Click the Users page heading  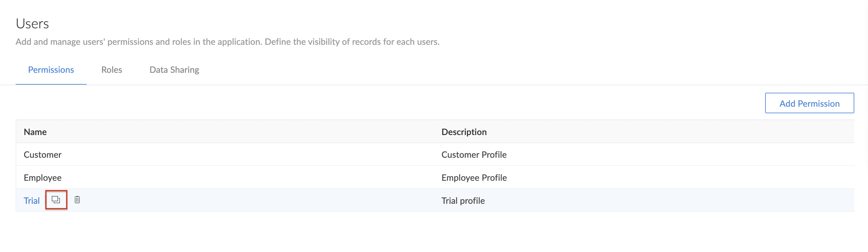32,24
